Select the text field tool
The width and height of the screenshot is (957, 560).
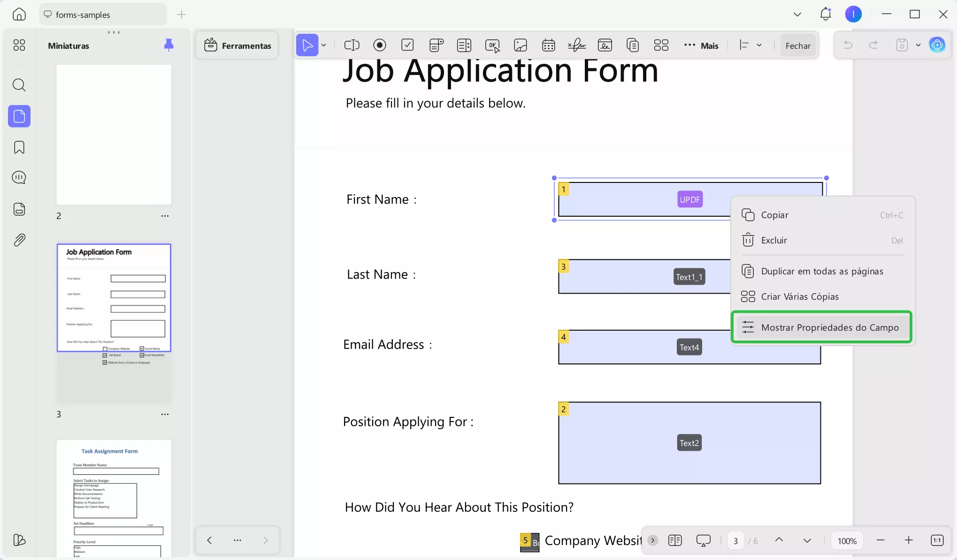click(352, 45)
